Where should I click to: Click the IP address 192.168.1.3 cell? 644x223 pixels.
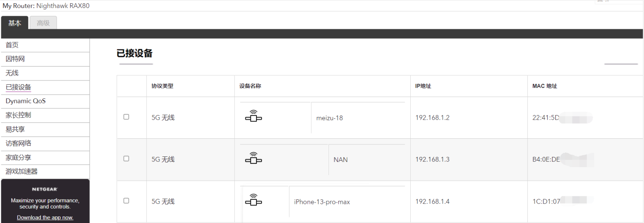[x=433, y=160]
